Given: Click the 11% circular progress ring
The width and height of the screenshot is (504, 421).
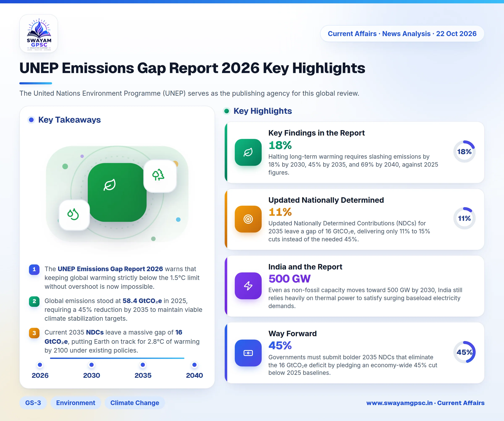Looking at the screenshot, I should (x=464, y=218).
